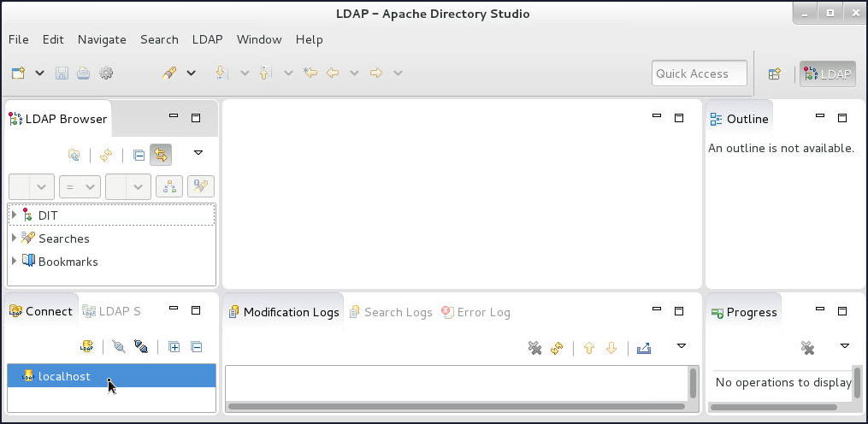Select the LDAP perspective button
This screenshot has width=868, height=424.
pos(828,74)
